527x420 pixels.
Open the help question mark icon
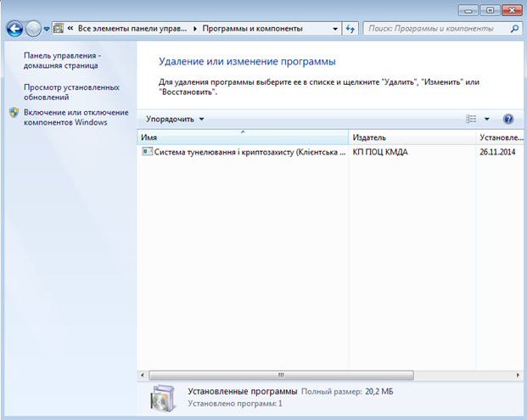coord(508,120)
